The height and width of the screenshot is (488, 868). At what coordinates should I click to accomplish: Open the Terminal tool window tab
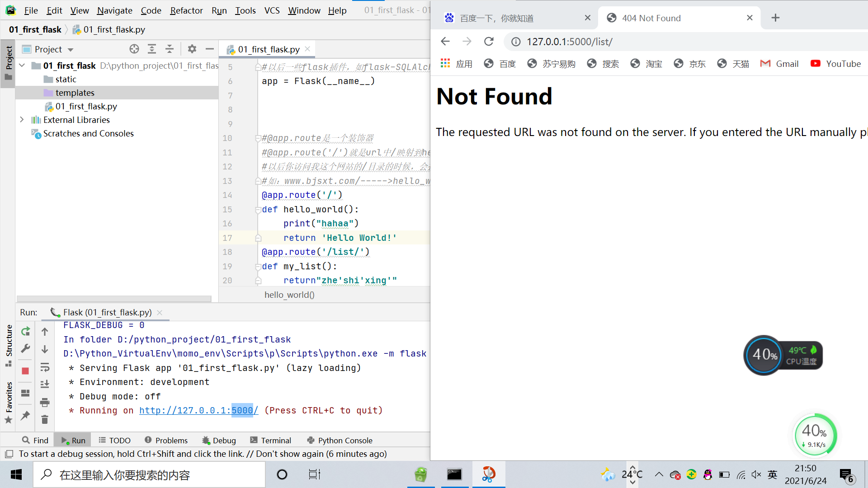coord(270,440)
